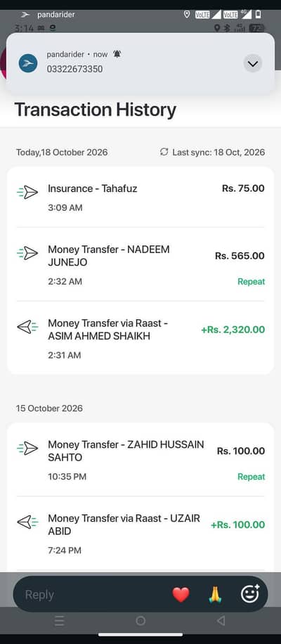The height and width of the screenshot is (644, 281).
Task: Tap the ASIM AHMED SHAIKH incoming transfer icon
Action: pyautogui.click(x=27, y=327)
